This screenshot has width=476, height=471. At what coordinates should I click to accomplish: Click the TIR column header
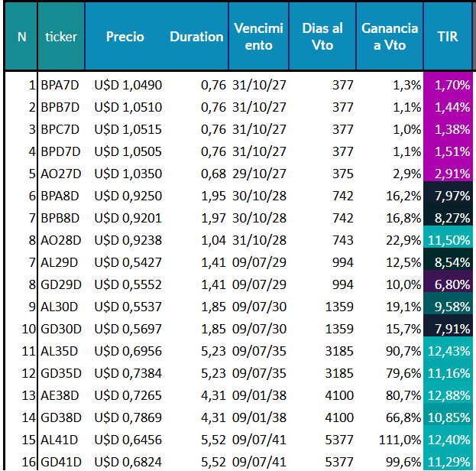[x=448, y=37]
